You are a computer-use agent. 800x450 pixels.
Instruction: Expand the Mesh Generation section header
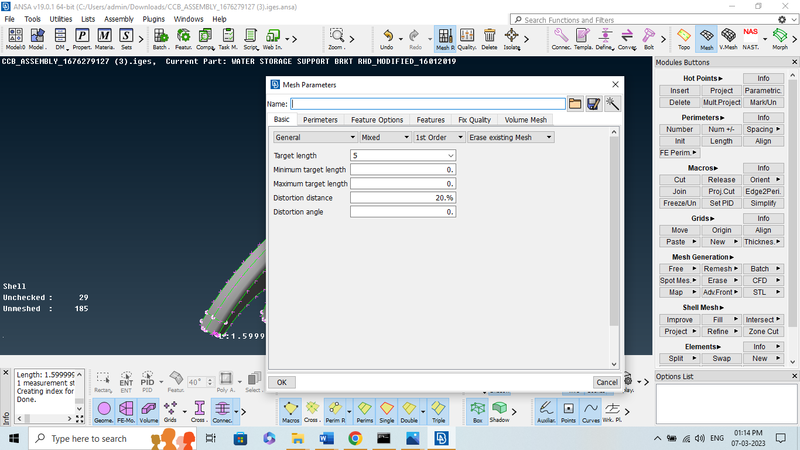pyautogui.click(x=703, y=257)
